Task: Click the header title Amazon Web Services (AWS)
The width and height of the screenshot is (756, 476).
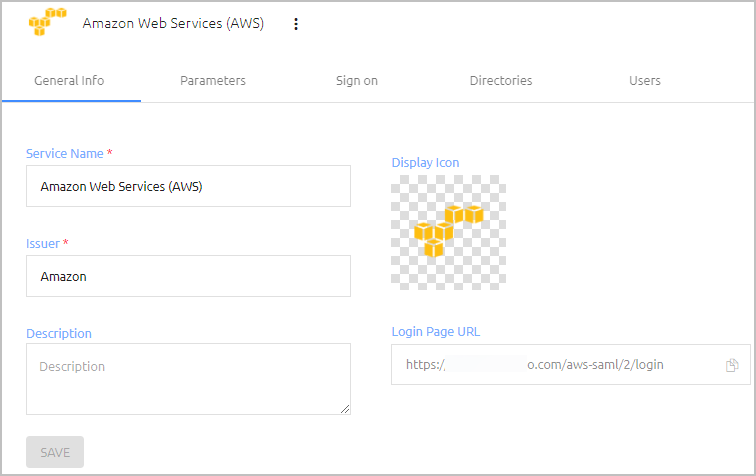Action: click(173, 23)
